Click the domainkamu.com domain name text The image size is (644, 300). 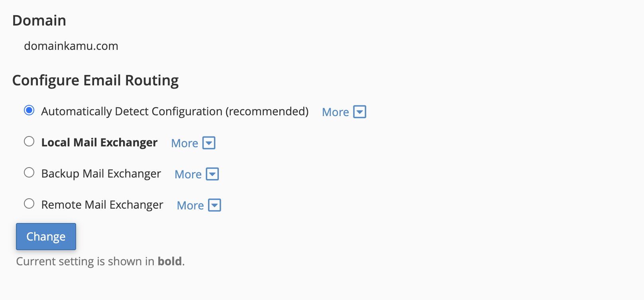(71, 46)
